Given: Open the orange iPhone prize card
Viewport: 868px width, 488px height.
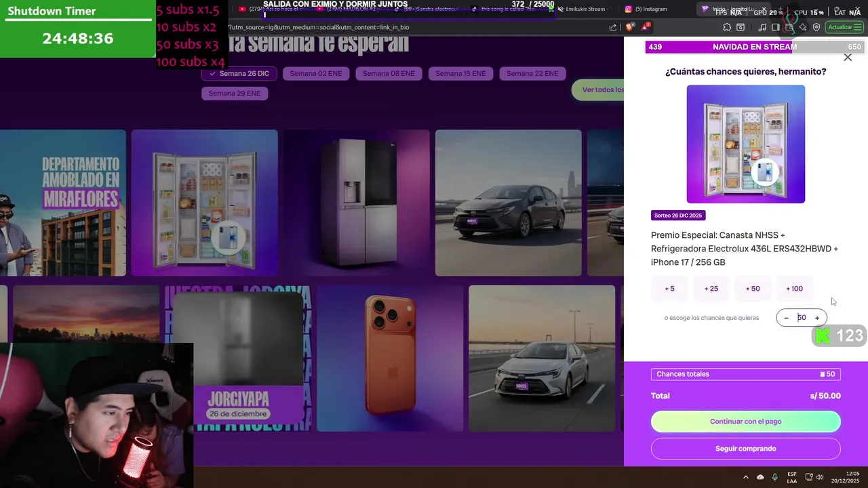Looking at the screenshot, I should point(390,358).
